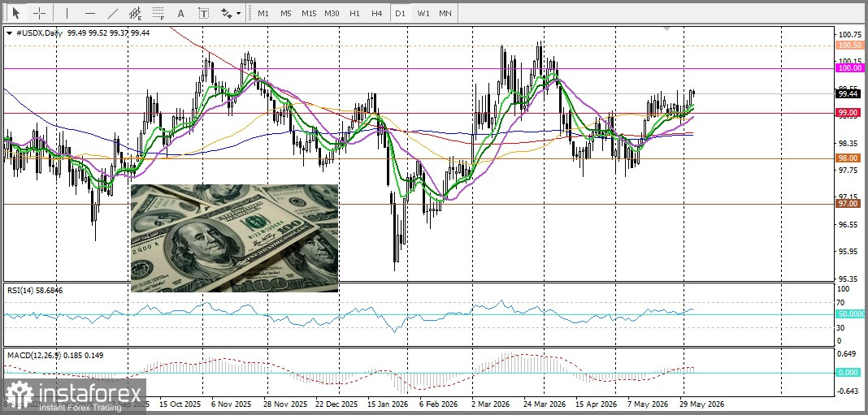Switch chart to M30 timeframe
The image size is (868, 415).
click(x=332, y=13)
